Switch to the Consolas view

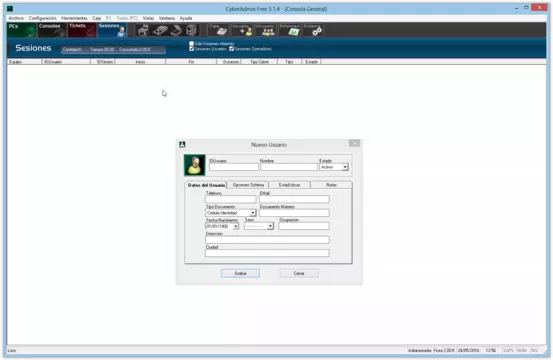[x=52, y=30]
